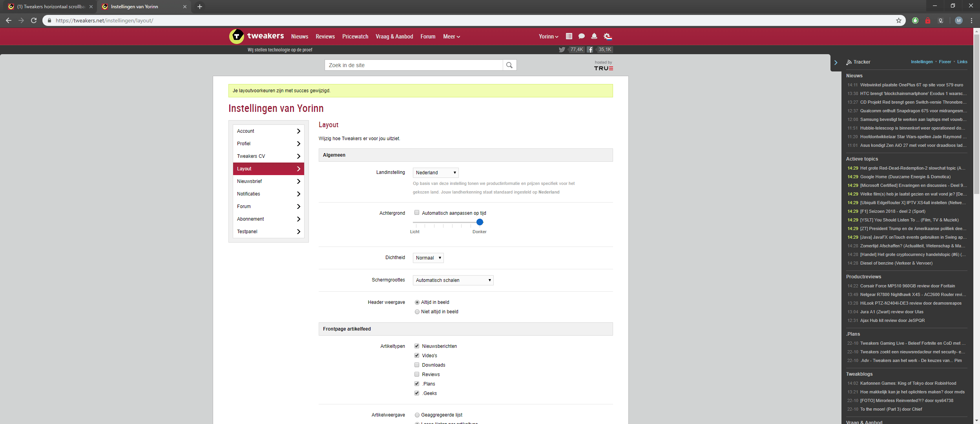Click the Fixeer link in Tracker

pyautogui.click(x=945, y=62)
